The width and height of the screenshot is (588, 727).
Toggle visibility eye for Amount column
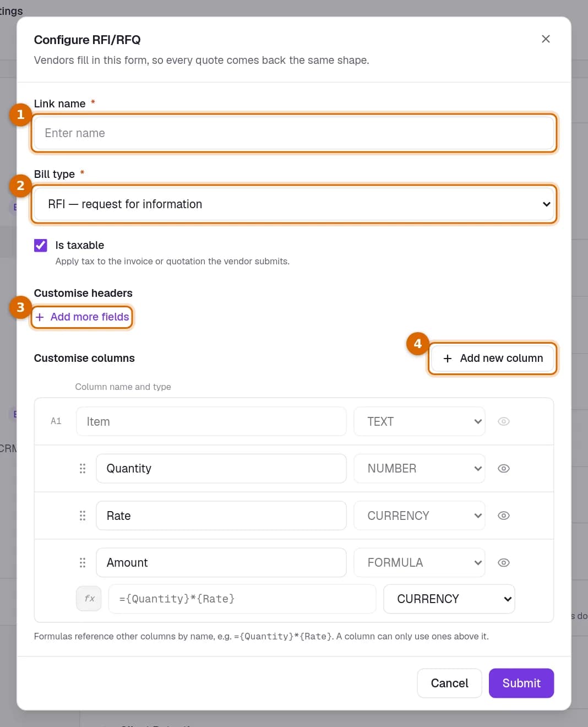point(504,562)
